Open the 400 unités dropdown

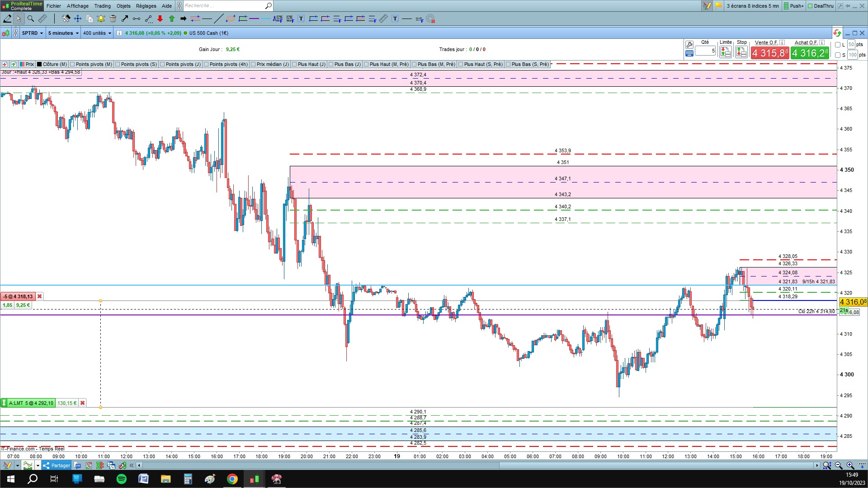[97, 33]
